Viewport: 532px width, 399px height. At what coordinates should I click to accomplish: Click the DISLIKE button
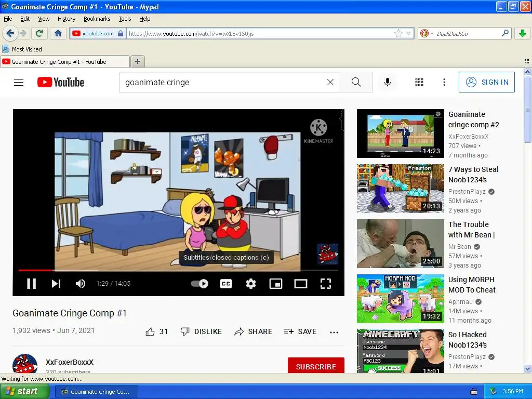point(201,331)
